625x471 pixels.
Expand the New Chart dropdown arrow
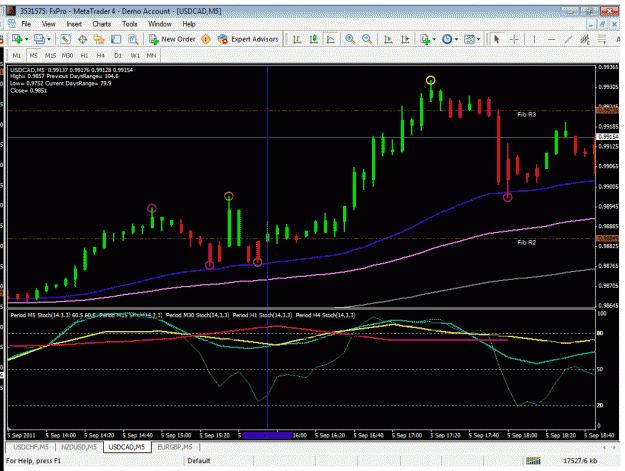pos(26,39)
